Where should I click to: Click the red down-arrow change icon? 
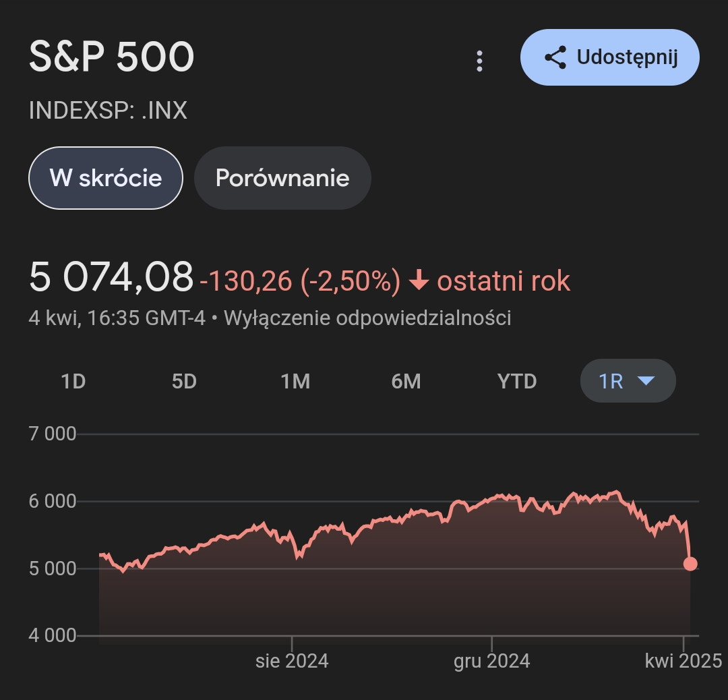419,281
